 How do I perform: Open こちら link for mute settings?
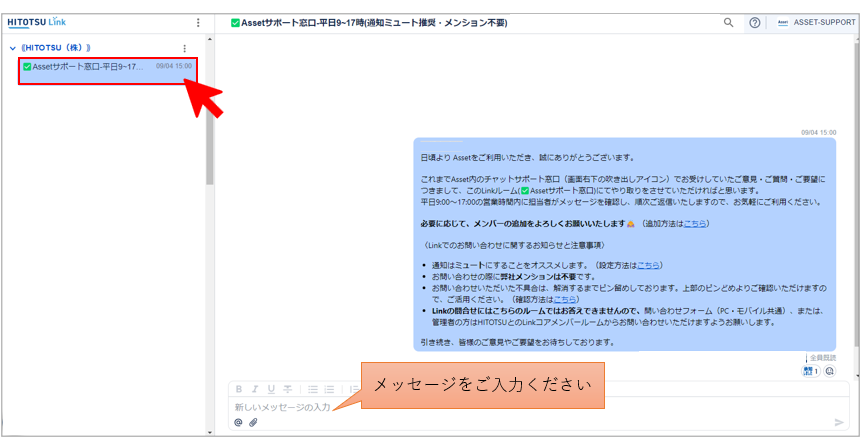[x=648, y=266]
